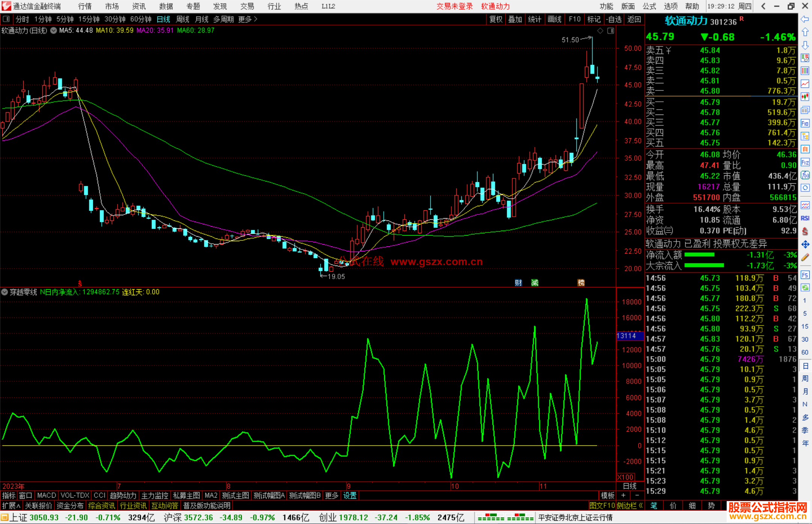812x524 pixels.
Task: Toggle the layout square icon beside 分时
Action: tap(6, 19)
